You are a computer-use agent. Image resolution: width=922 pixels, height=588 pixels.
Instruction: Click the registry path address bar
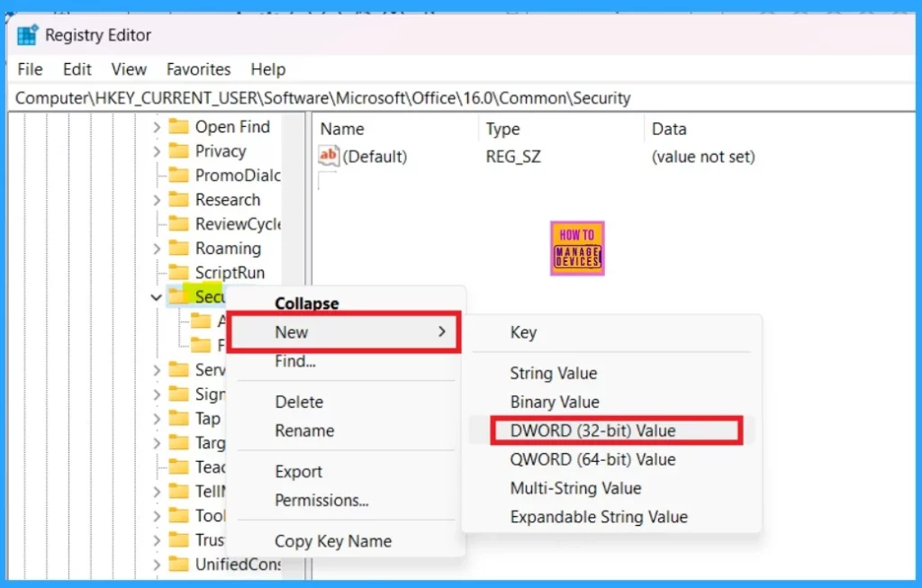461,98
